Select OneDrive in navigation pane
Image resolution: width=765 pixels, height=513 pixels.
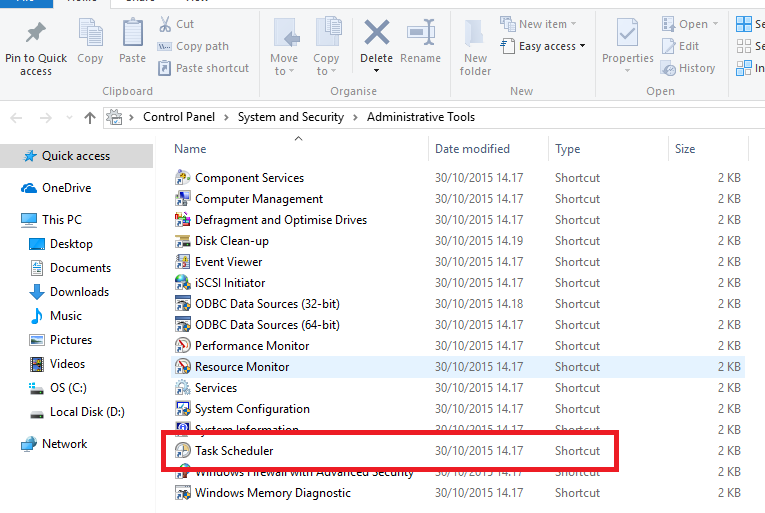66,188
